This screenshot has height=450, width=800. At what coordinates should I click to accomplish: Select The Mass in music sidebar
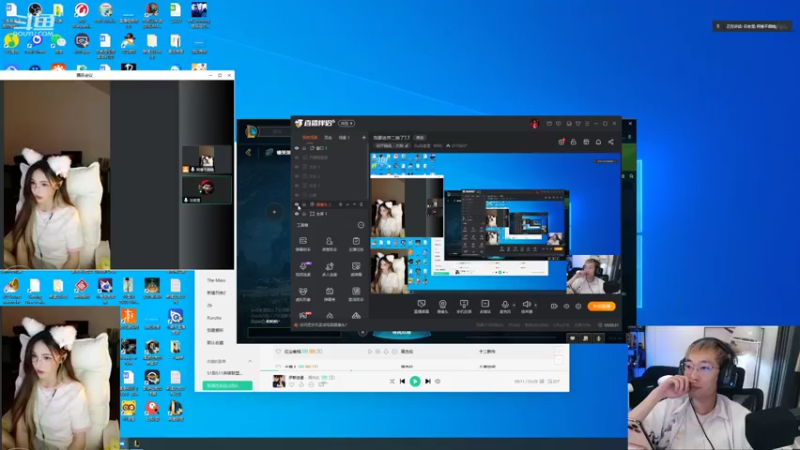pyautogui.click(x=216, y=280)
